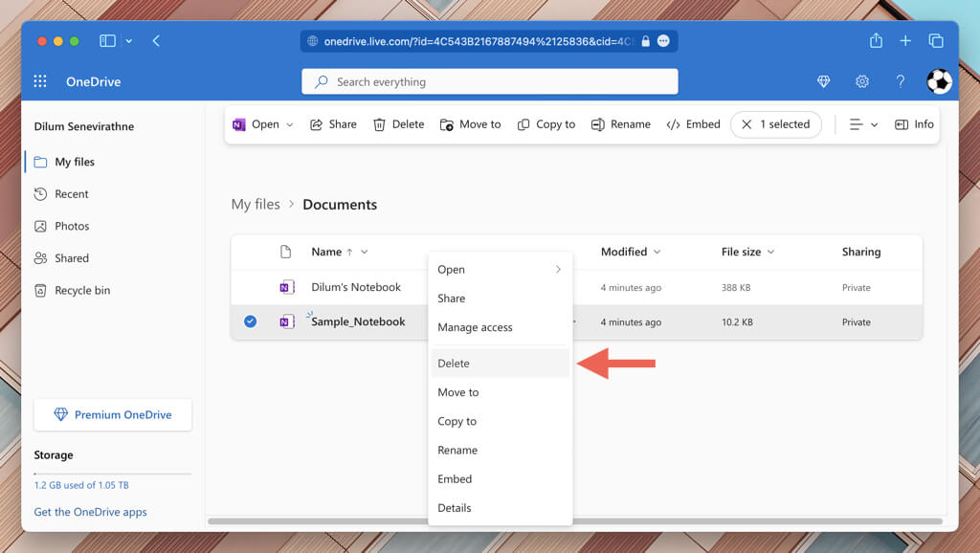Toggle the Safari sidebar button
The height and width of the screenshot is (553, 980).
coord(107,41)
